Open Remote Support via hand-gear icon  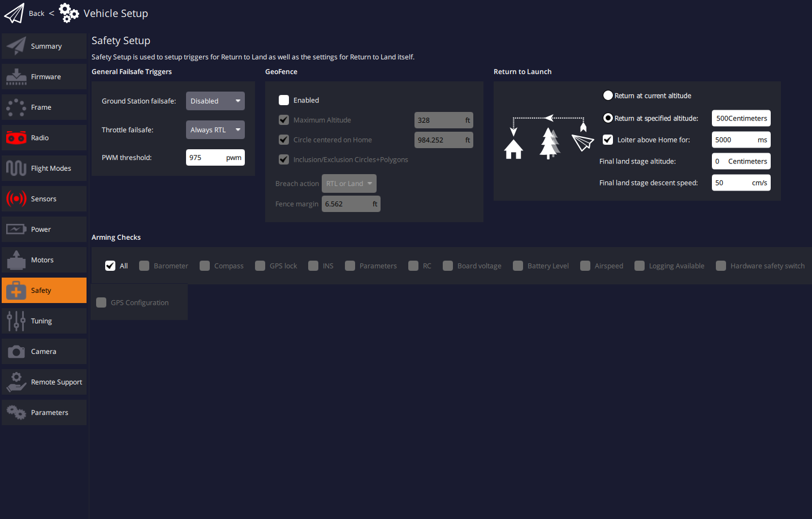click(16, 382)
